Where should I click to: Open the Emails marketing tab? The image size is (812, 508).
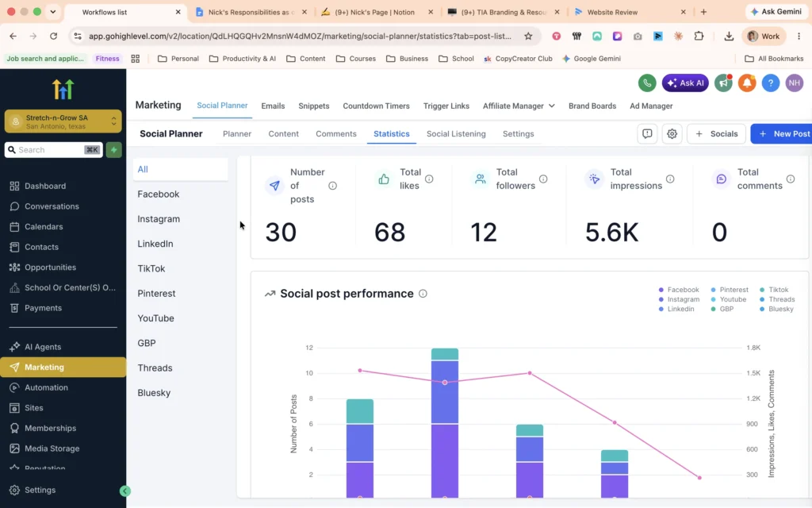point(273,106)
